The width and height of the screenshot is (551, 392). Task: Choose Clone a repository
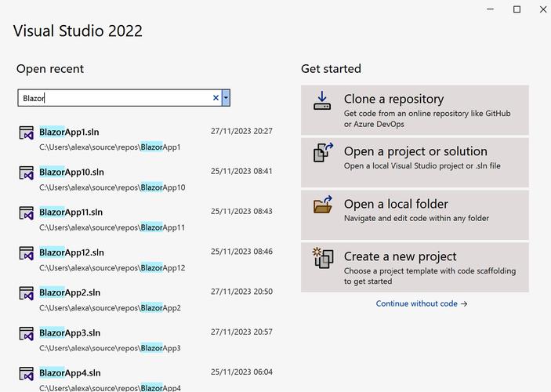(x=415, y=110)
